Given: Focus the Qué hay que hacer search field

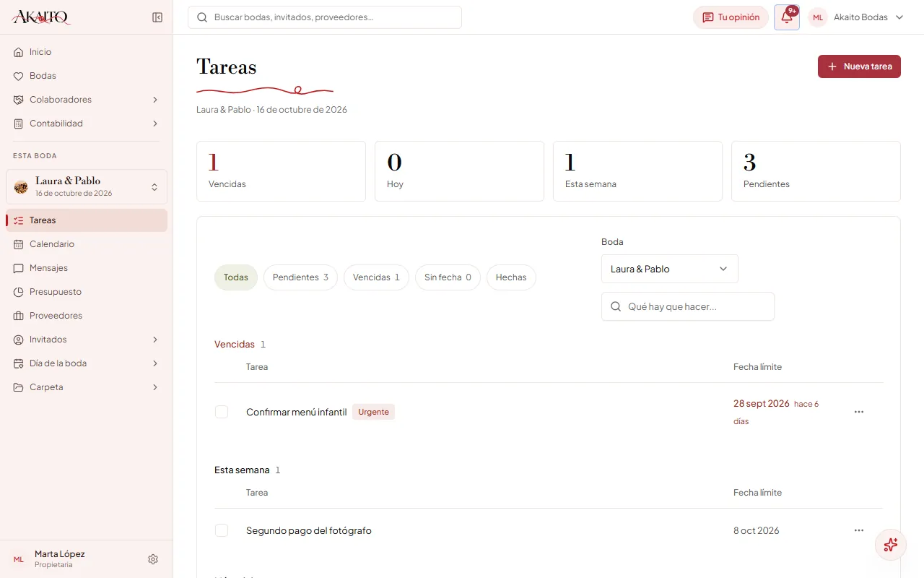Looking at the screenshot, I should (x=688, y=306).
